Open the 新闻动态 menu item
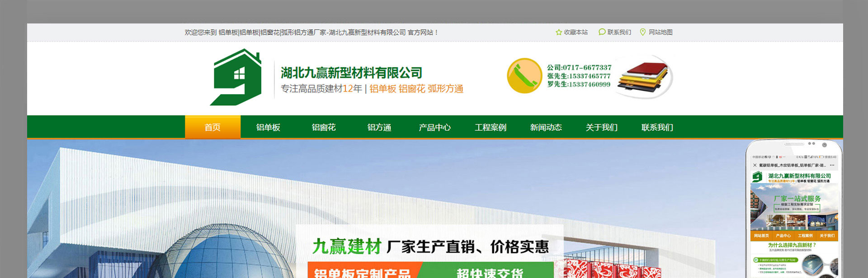868x278 pixels. point(546,127)
